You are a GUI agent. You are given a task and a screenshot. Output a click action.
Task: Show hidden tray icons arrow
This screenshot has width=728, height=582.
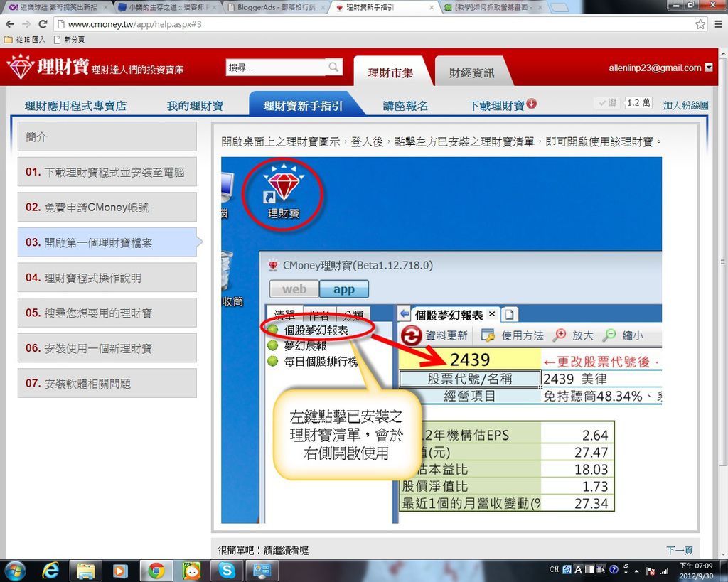click(637, 571)
